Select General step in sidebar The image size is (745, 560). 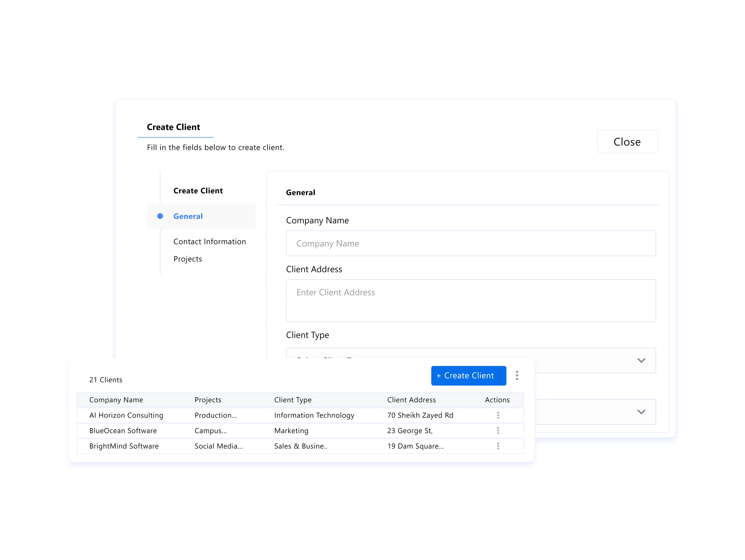tap(188, 216)
